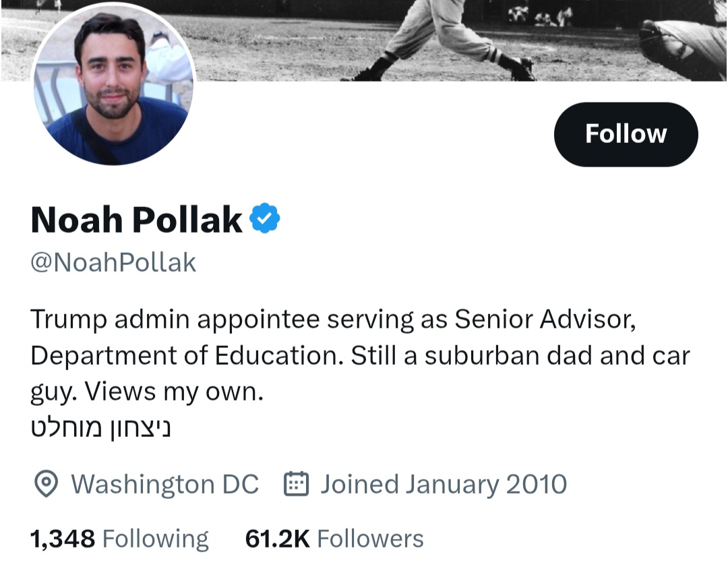Screen dimensions: 728x567
Task: Click the @NoahPollak handle text
Action: pos(113,262)
